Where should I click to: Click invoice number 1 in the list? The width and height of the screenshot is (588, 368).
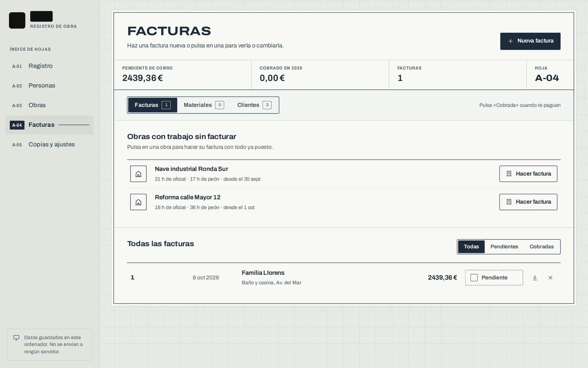click(x=132, y=278)
